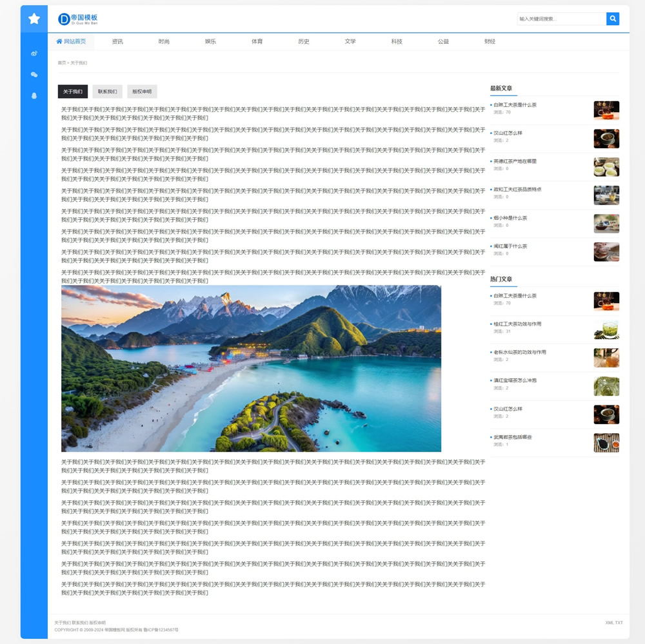
Task: Open the 英德红茶产地在哪里 article link
Action: (x=515, y=161)
